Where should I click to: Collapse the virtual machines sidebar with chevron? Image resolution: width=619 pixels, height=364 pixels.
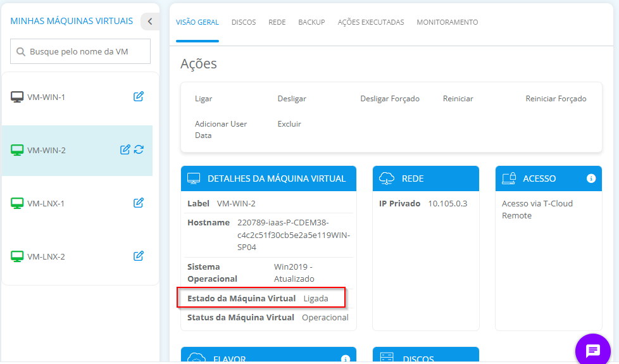[150, 22]
